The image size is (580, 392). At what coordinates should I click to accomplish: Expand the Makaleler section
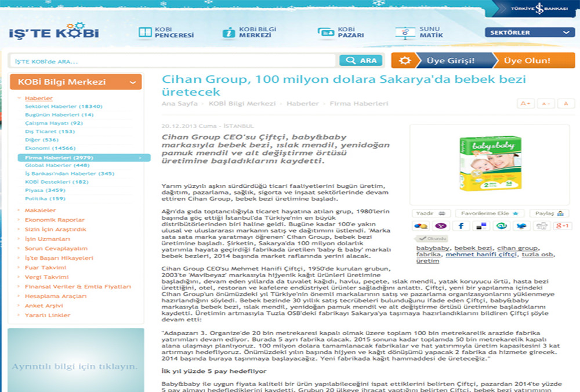40,210
